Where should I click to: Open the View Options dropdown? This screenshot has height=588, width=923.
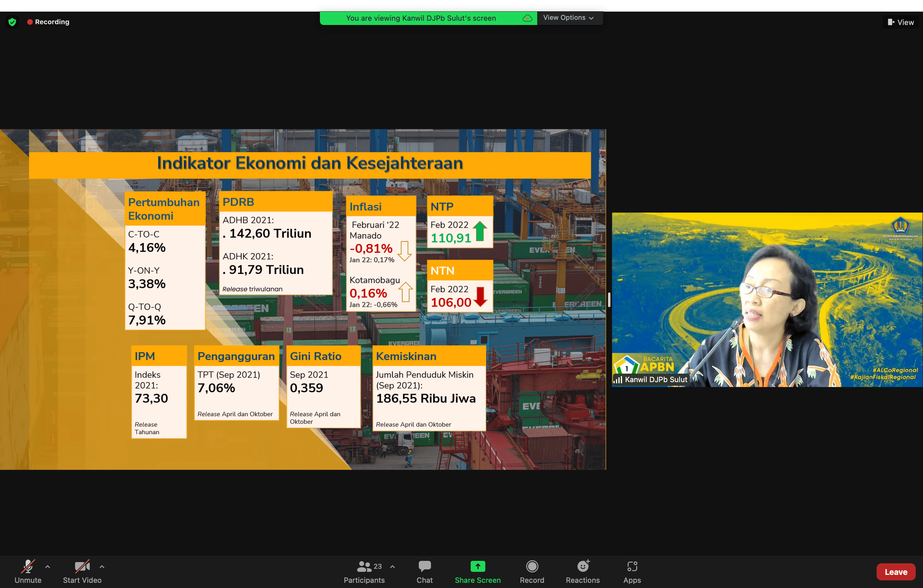[568, 18]
